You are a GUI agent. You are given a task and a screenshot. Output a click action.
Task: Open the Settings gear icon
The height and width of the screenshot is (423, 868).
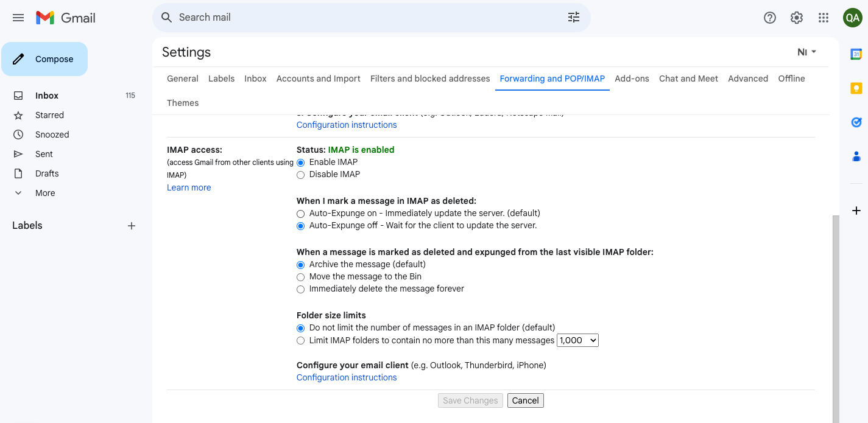(x=796, y=18)
